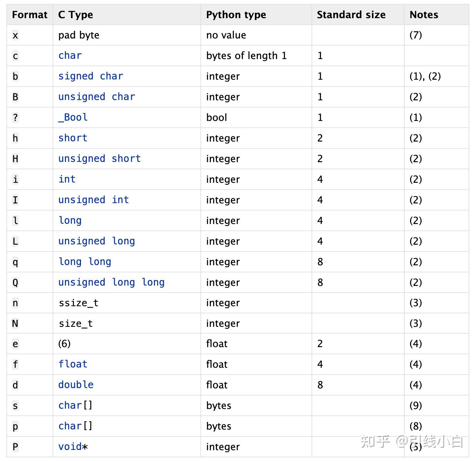Click the 'long long' type link
Image resolution: width=476 pixels, height=461 pixels.
tap(85, 262)
